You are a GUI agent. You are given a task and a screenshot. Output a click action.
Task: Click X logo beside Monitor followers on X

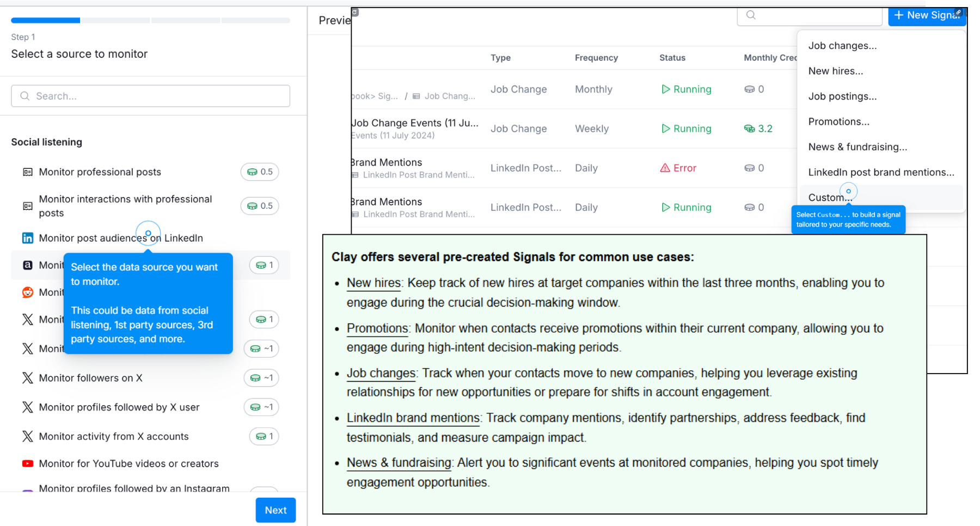point(27,378)
